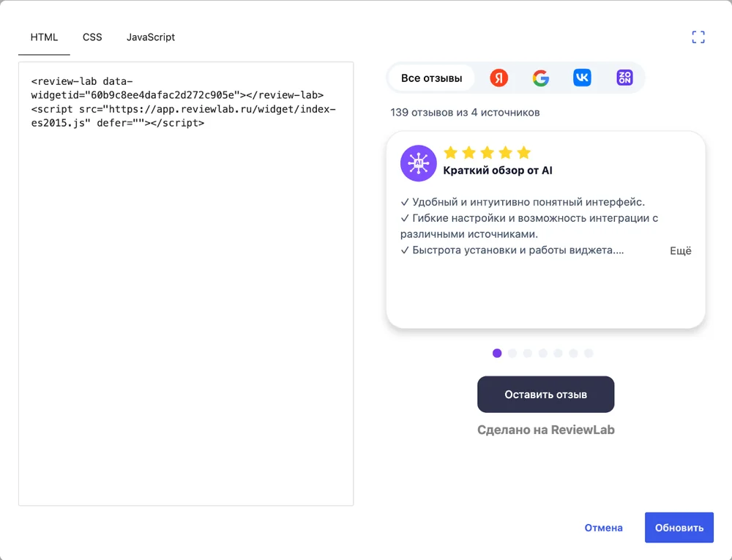
Task: Go to the last carousel dot
Action: click(x=589, y=354)
